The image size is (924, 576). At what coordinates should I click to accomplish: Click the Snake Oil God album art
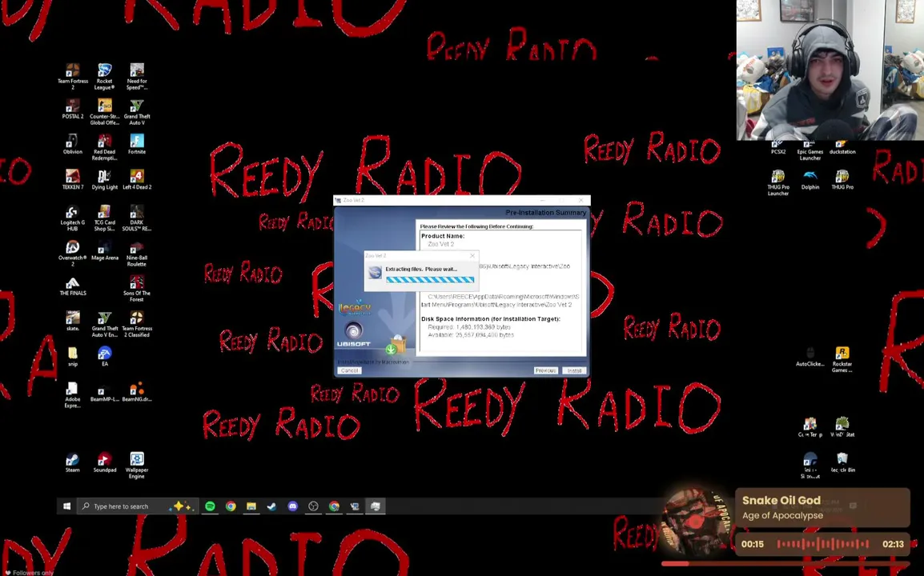(695, 523)
